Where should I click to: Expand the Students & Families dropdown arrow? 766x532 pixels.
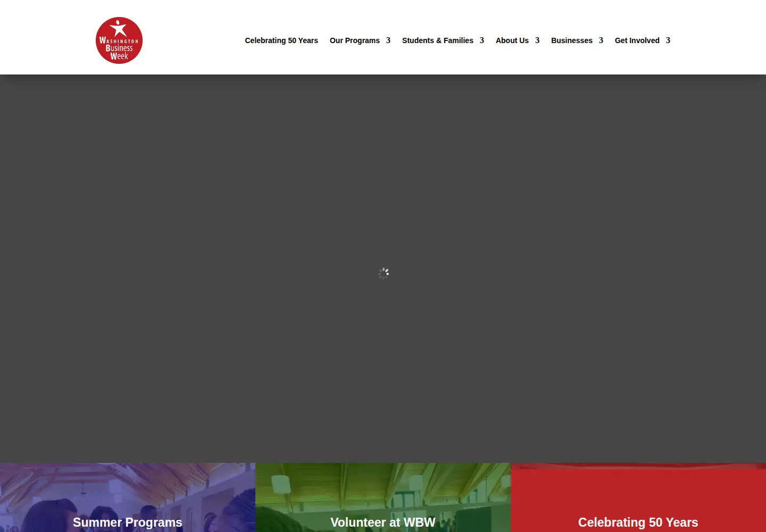click(482, 40)
